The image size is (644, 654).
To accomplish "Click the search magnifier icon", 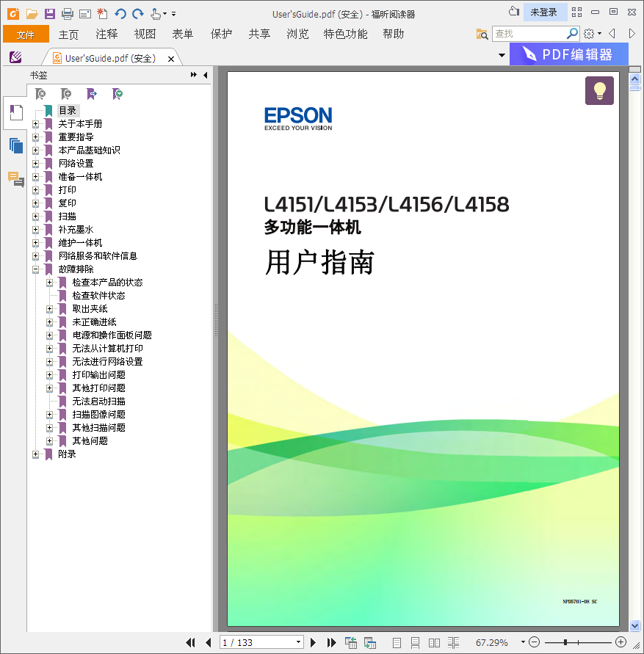I will coord(572,33).
